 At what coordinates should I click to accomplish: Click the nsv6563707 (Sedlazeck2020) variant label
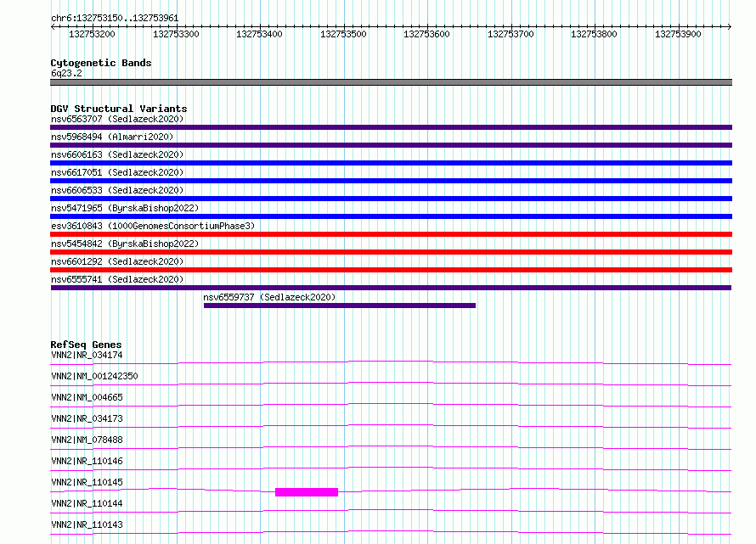[117, 119]
